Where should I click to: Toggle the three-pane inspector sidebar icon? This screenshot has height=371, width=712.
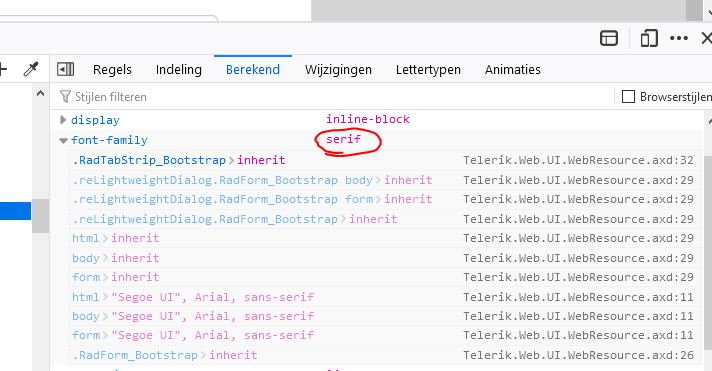point(65,69)
